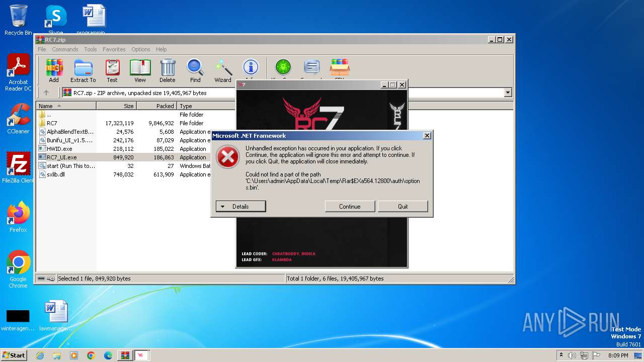Click the volume tray icon
The width and height of the screenshot is (644, 362).
572,355
